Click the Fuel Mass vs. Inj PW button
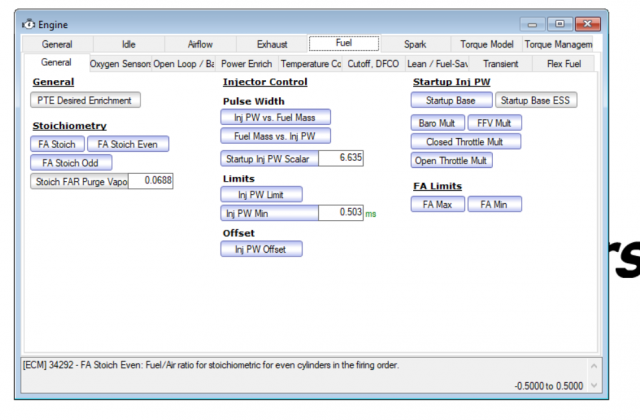The width and height of the screenshot is (640, 420). [x=275, y=136]
